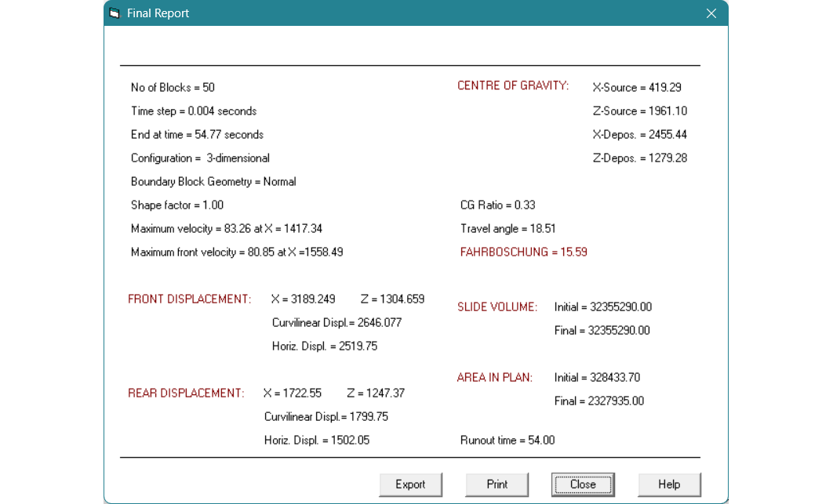Click slide volume 'Initial = 32355290.00'
The image size is (833, 504).
(x=603, y=307)
